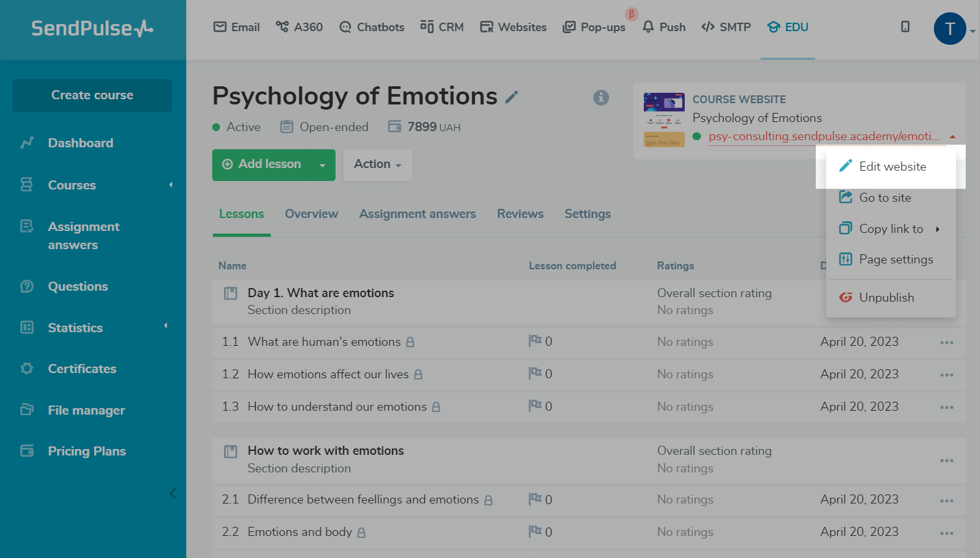Expand the Add lesson dropdown arrow

click(323, 165)
